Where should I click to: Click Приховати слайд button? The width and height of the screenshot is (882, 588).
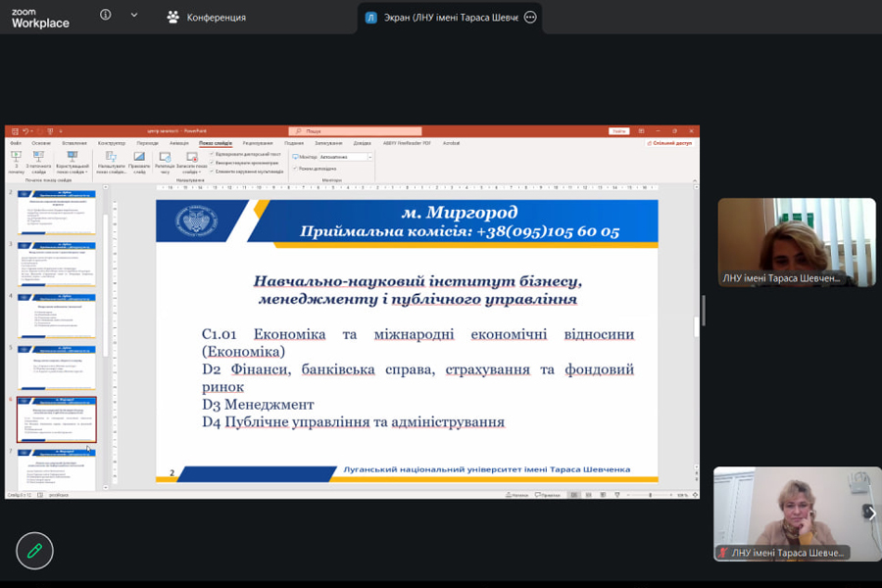tap(139, 163)
